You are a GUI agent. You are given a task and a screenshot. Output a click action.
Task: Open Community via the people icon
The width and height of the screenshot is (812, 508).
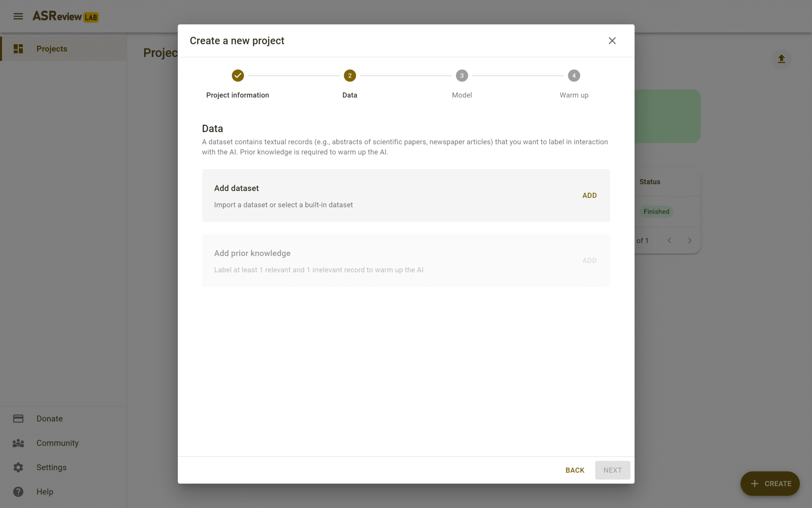pos(18,443)
